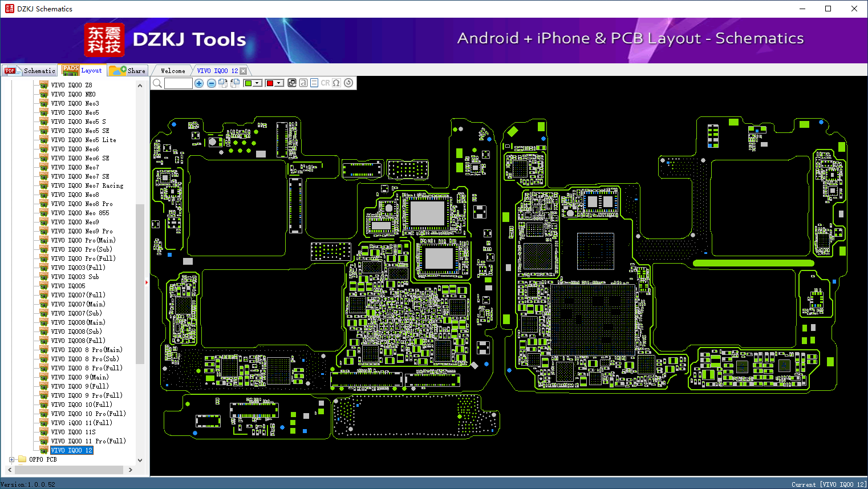Click the overlapping windows icon in the toolbar
868x489 pixels.
coord(292,83)
